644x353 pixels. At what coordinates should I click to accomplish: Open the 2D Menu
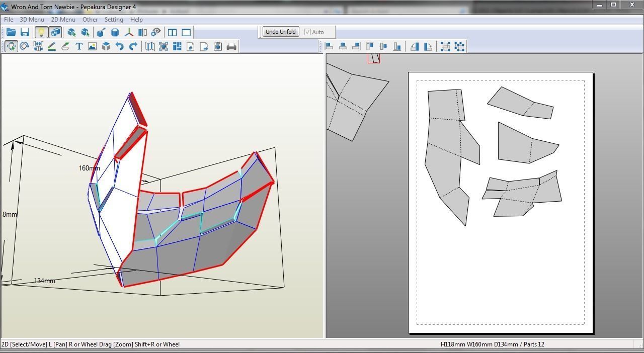tap(63, 20)
